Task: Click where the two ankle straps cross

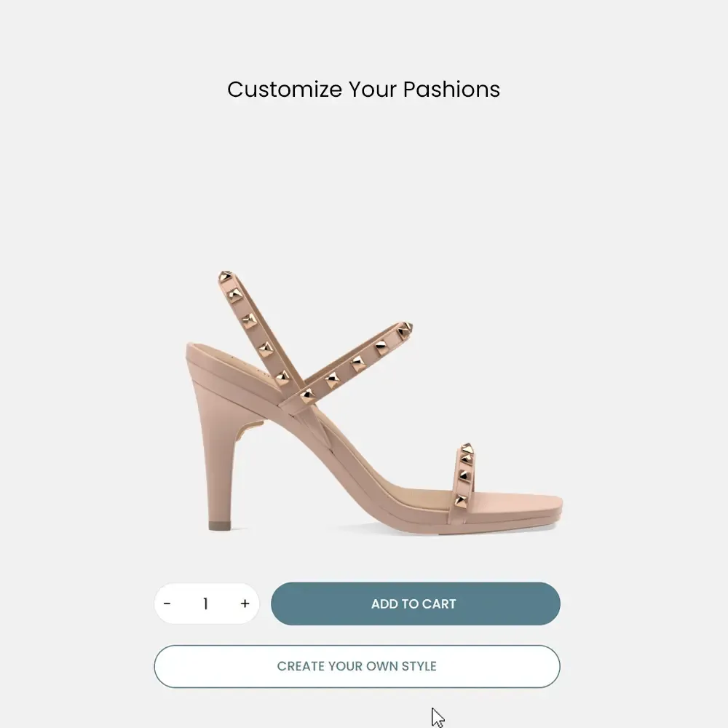Action: click(x=295, y=393)
